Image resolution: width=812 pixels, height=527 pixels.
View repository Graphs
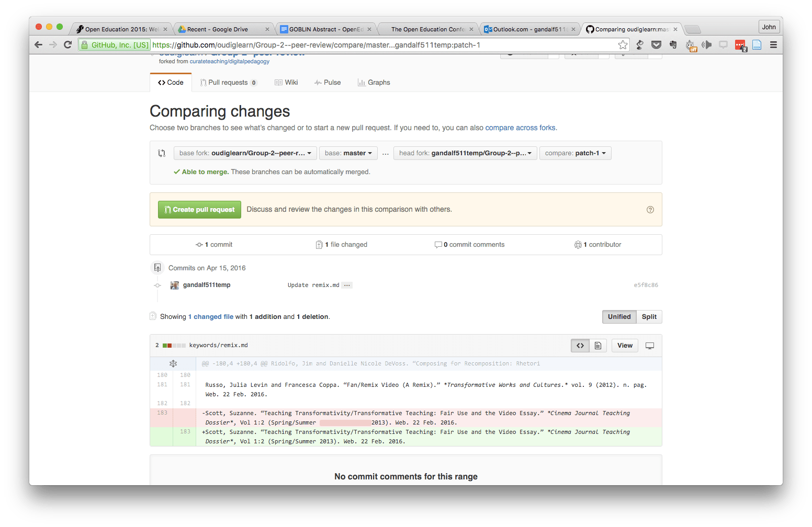374,82
